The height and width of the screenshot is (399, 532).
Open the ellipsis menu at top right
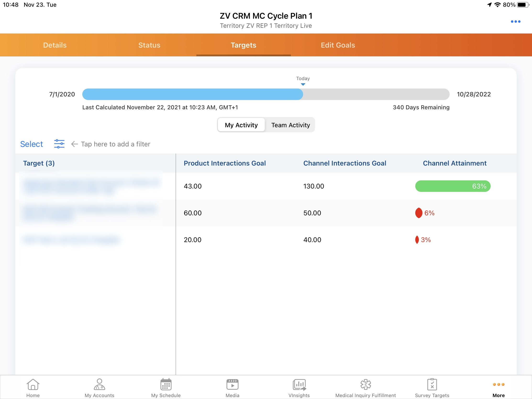point(515,21)
